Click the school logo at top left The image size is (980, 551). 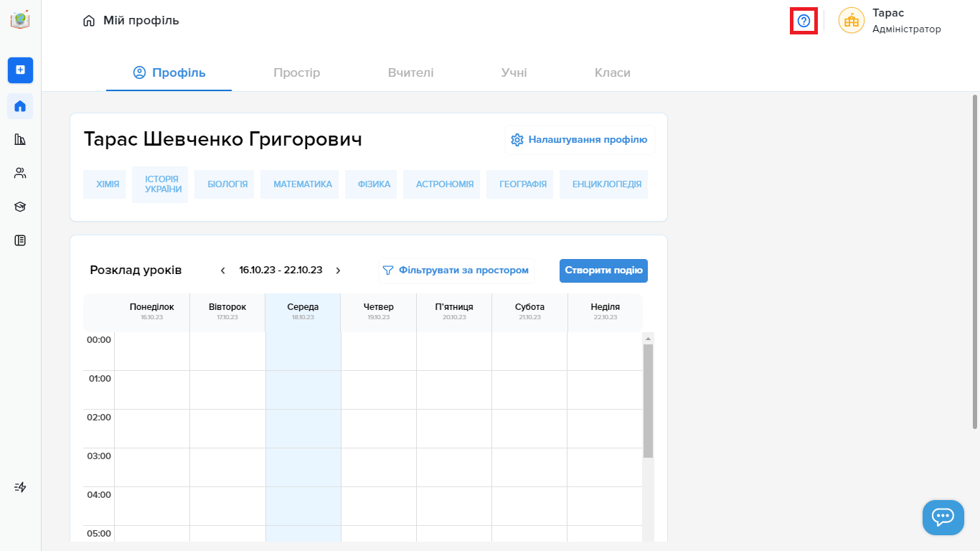[x=20, y=20]
